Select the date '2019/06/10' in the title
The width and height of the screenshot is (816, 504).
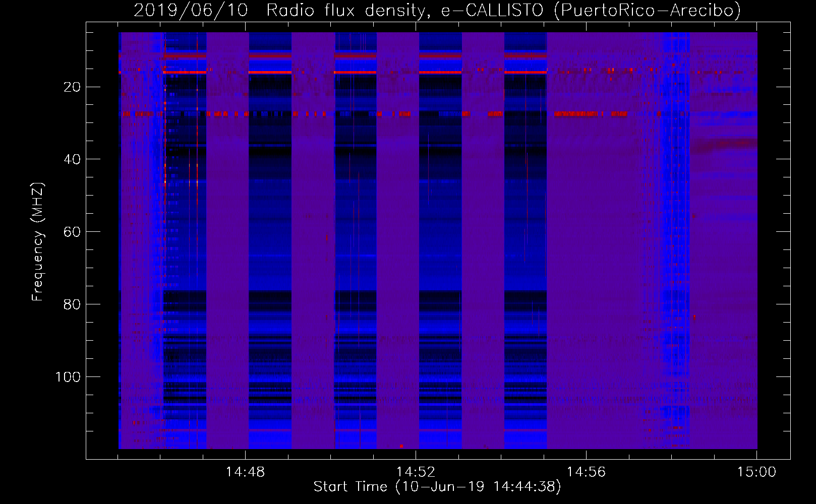191,10
